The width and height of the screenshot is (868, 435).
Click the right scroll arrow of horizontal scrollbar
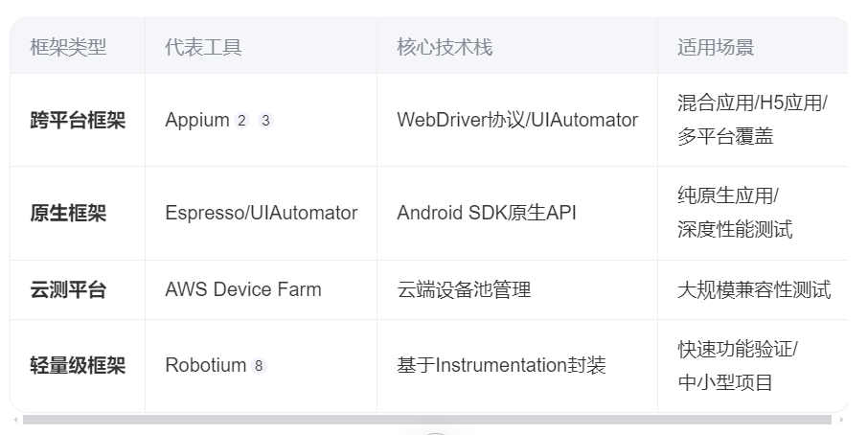click(x=842, y=420)
